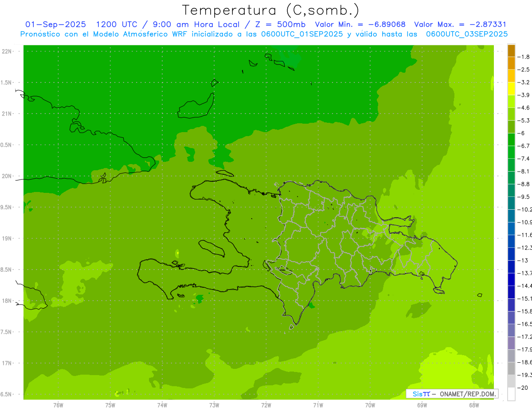Click the 22N latitude axis label
Screen dimensions: 532x411
point(7,51)
